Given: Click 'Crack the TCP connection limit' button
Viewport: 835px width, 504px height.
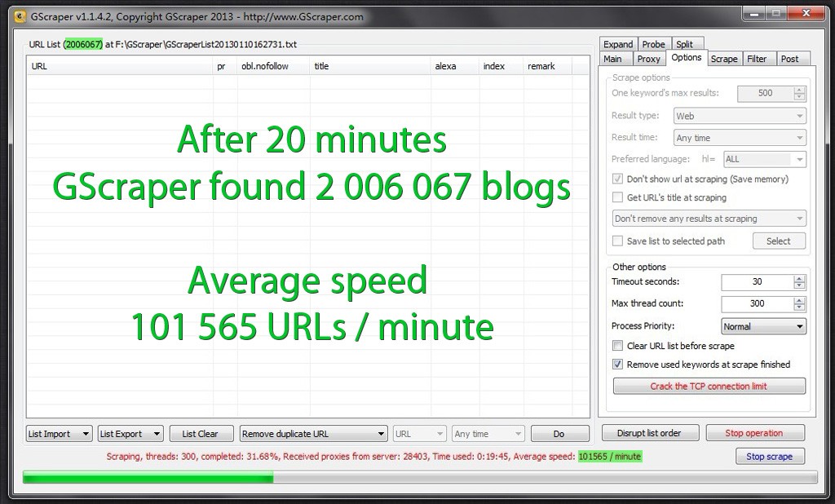Looking at the screenshot, I should pyautogui.click(x=709, y=387).
